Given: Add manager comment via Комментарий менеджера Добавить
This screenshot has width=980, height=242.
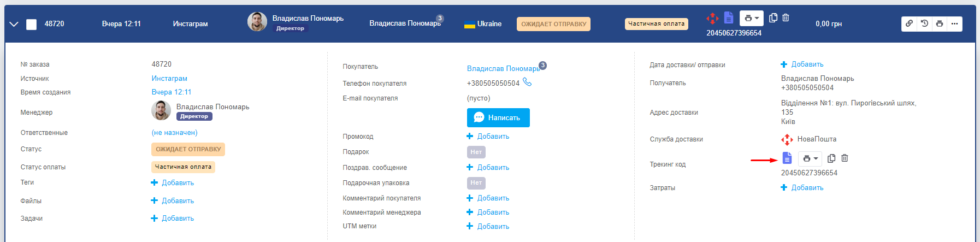Looking at the screenshot, I should point(488,213).
